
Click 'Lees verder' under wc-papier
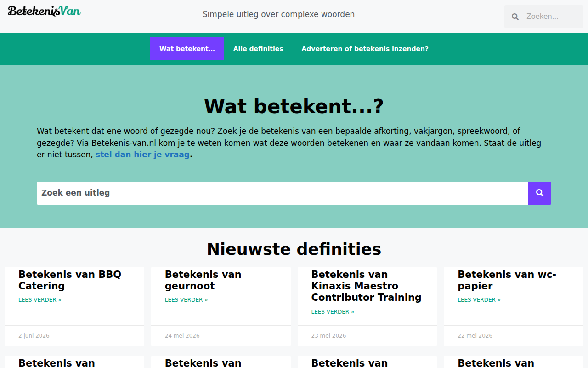pyautogui.click(x=479, y=300)
